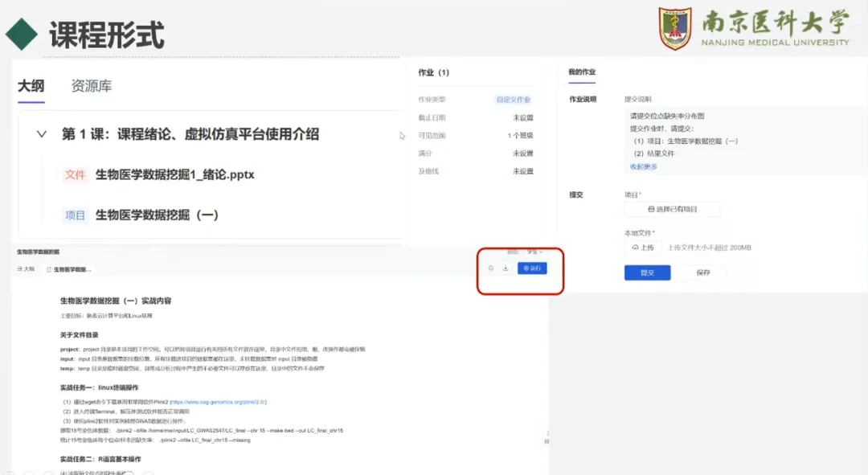The height and width of the screenshot is (475, 868).
Task: Click the green diamond beside 课程形式
Action: (x=22, y=35)
